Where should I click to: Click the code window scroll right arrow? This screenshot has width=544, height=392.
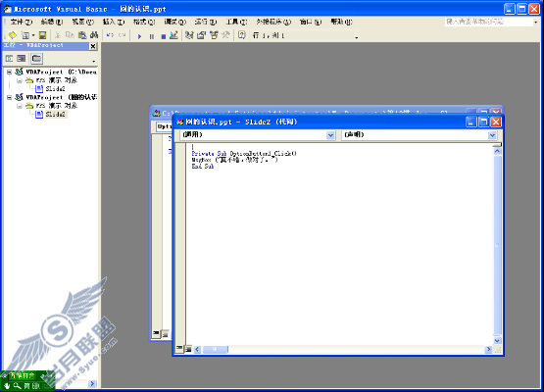(x=488, y=349)
